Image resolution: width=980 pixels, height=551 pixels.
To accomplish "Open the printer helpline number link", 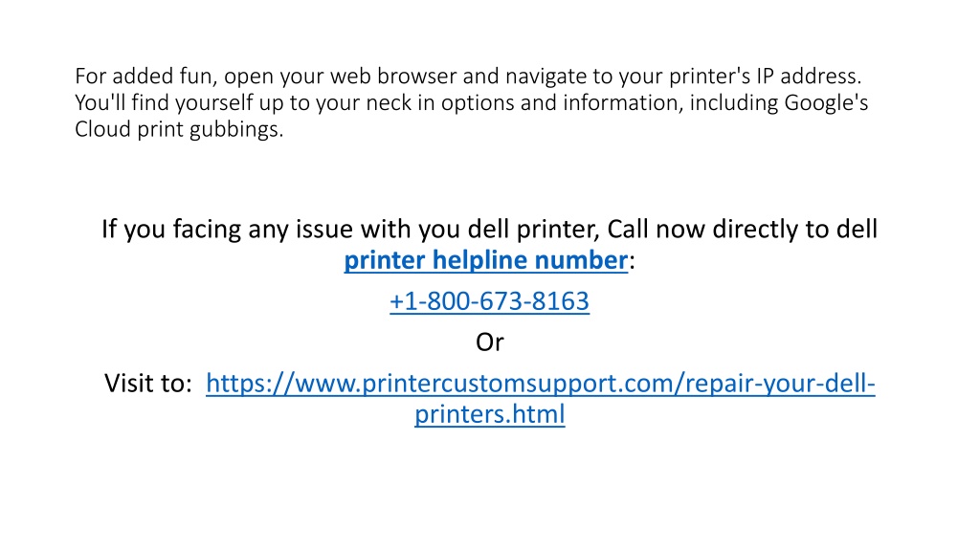I will tap(485, 260).
